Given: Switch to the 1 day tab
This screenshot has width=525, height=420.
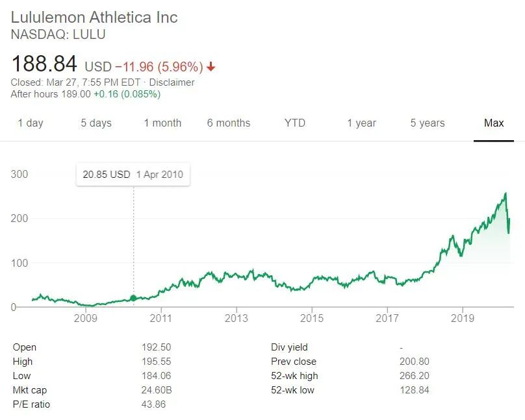Looking at the screenshot, I should click(x=31, y=123).
